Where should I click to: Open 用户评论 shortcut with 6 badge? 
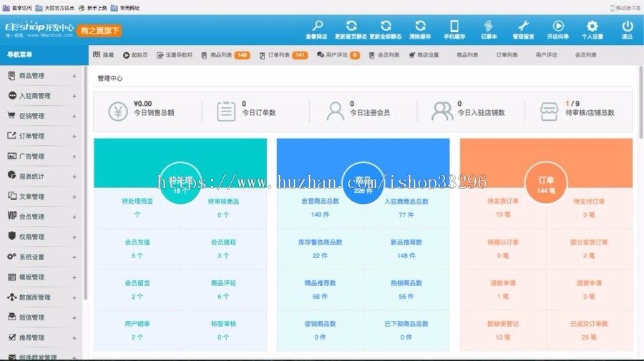coord(338,55)
